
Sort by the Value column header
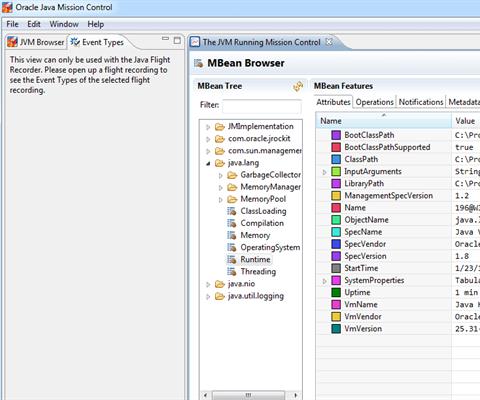coord(466,121)
